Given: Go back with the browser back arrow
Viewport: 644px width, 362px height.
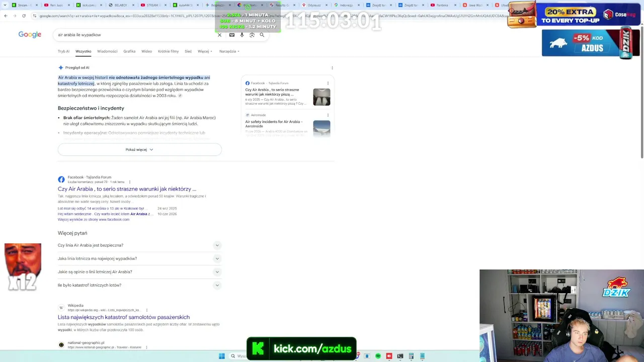Looking at the screenshot, I should (6, 16).
